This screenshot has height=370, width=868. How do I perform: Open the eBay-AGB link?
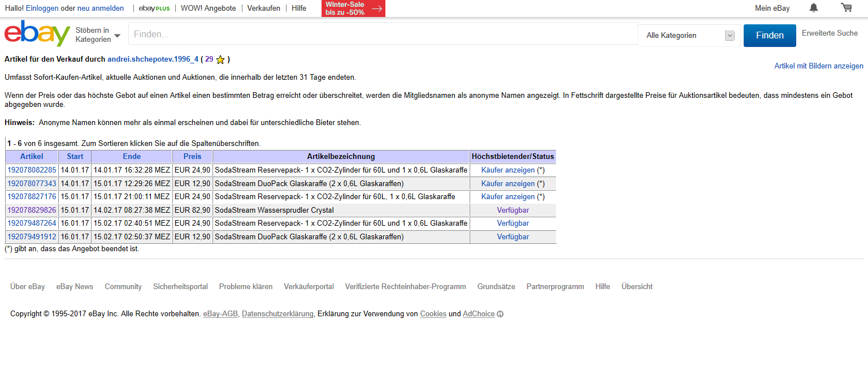click(x=220, y=314)
